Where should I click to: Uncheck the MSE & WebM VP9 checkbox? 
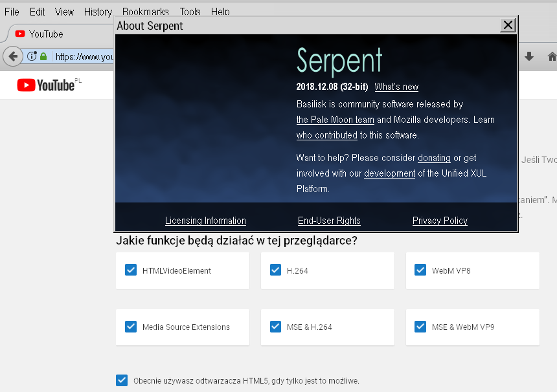[x=420, y=327]
